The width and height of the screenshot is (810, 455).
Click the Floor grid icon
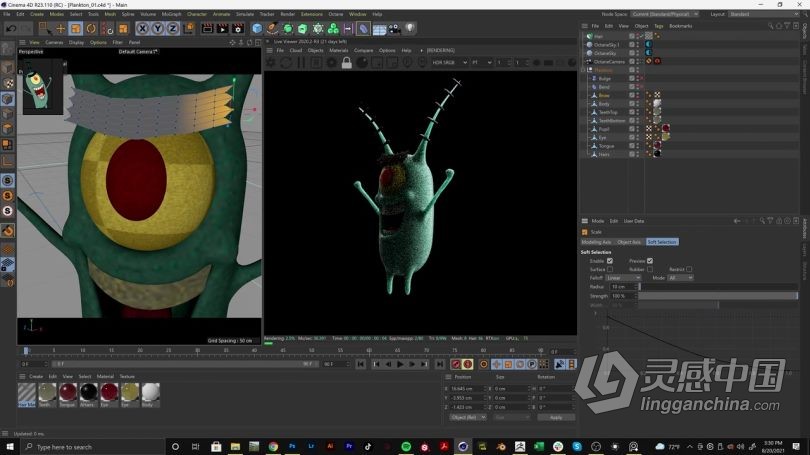[x=379, y=29]
